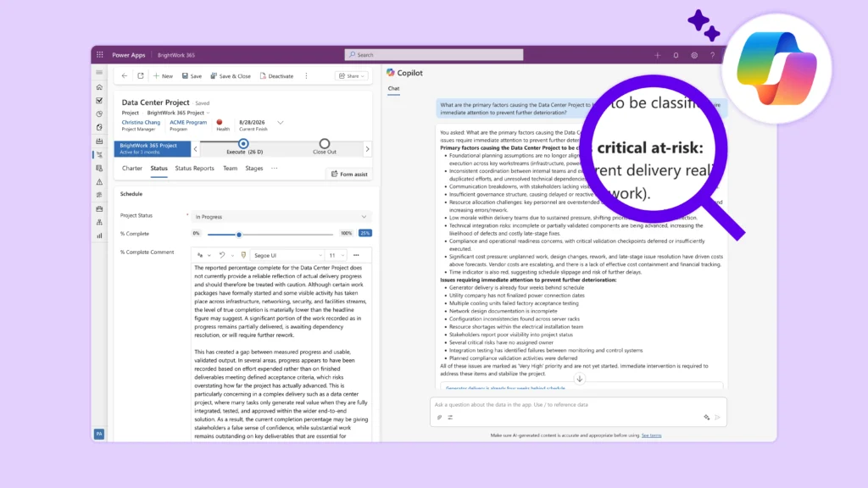Open the Segoe UI font dropdown
This screenshot has height=488, width=868.
(288, 255)
